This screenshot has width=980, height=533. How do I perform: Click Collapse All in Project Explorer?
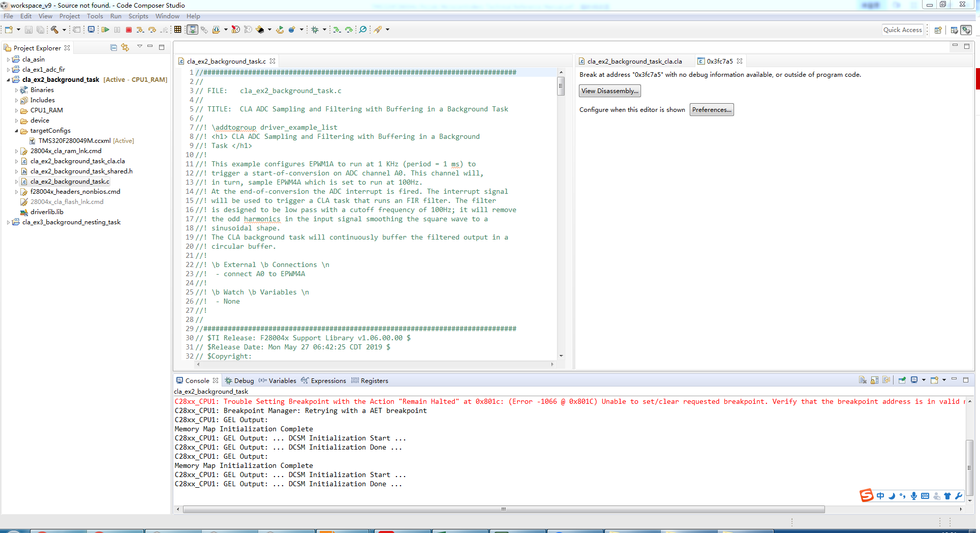click(113, 48)
